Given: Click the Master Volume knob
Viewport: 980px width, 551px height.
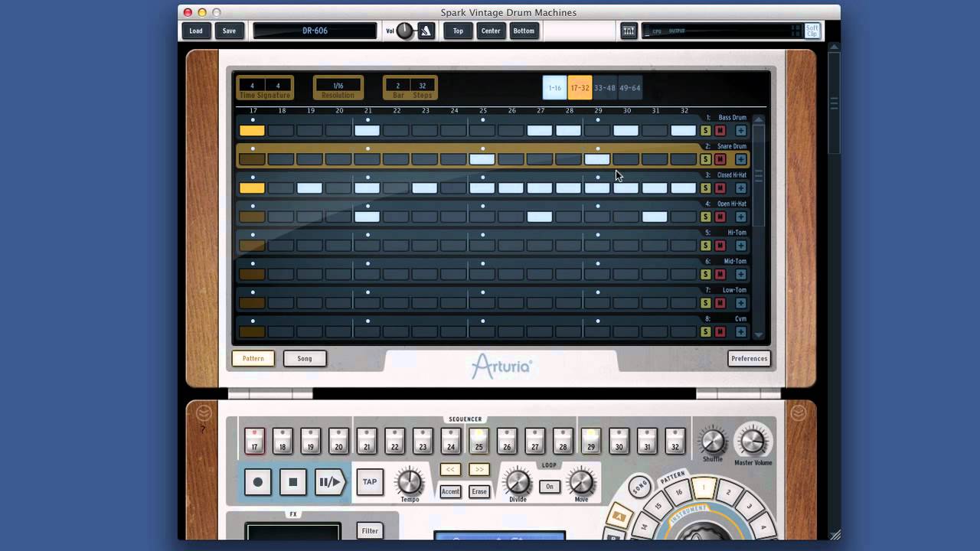Looking at the screenshot, I should point(753,442).
